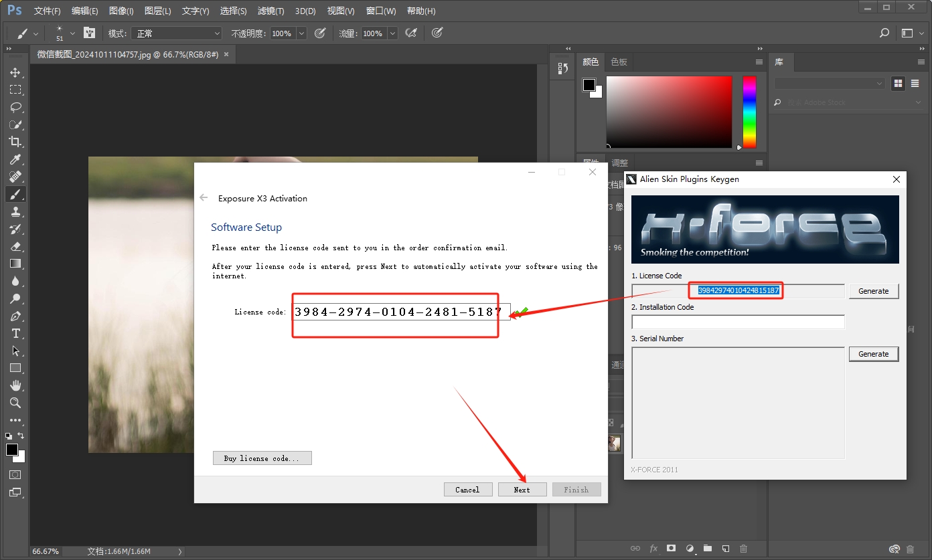Open the fx layer style icon
This screenshot has width=932, height=560.
(x=653, y=549)
